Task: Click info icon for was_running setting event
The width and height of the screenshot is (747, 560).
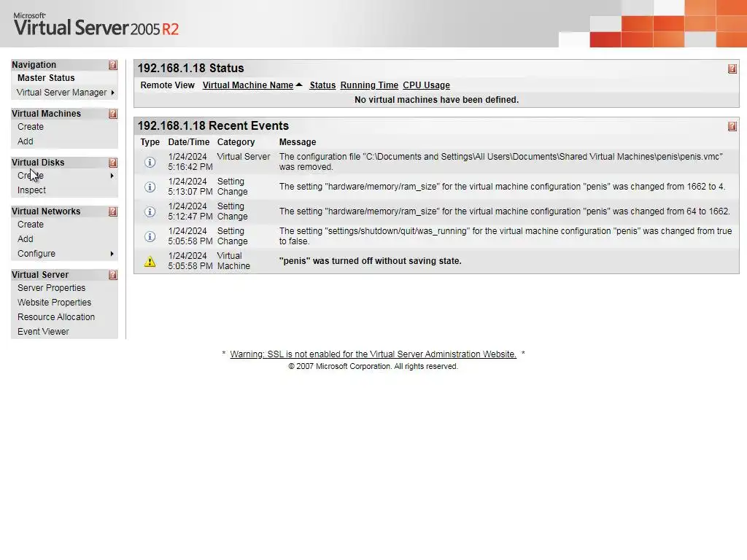Action: 150,237
